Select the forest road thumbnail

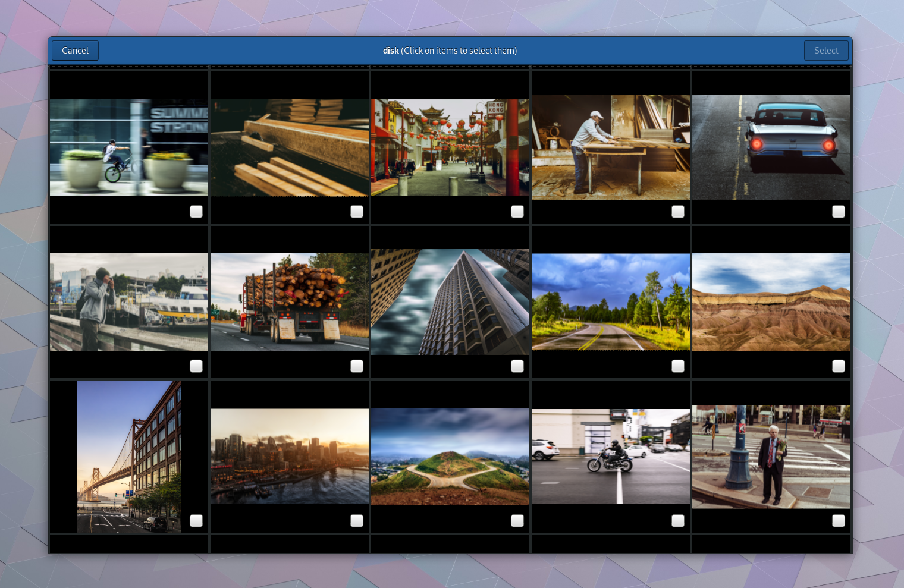(x=610, y=302)
